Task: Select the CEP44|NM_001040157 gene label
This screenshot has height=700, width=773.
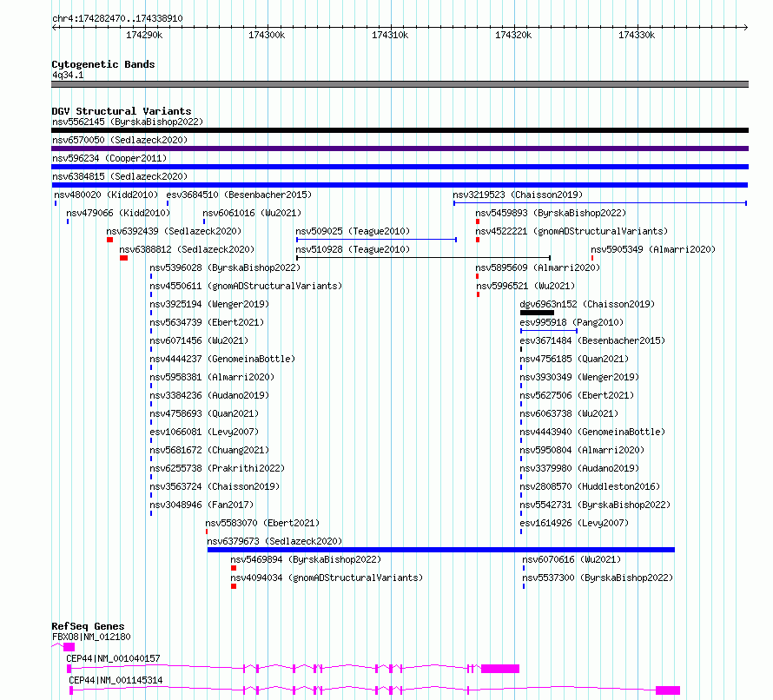Action: coord(113,658)
